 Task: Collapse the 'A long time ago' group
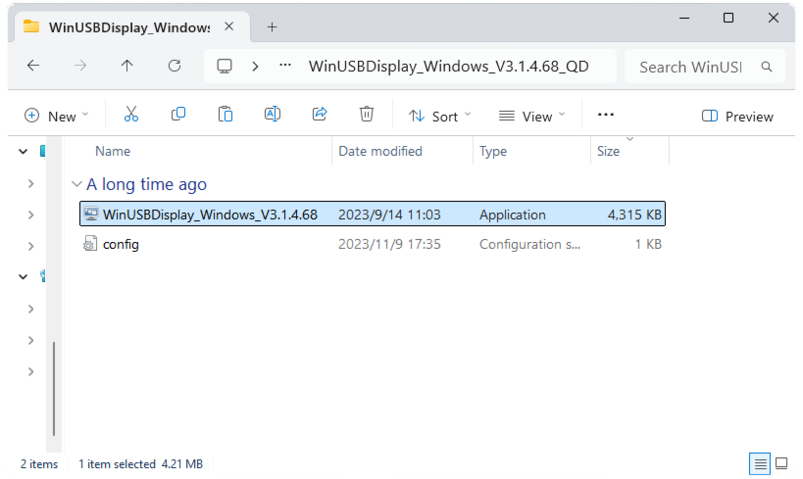tap(77, 185)
